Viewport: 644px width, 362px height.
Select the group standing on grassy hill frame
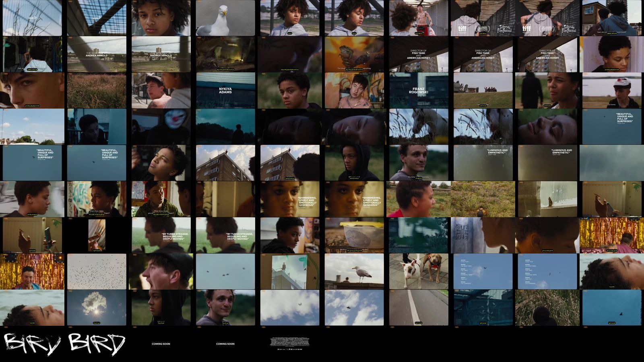pyautogui.click(x=483, y=90)
